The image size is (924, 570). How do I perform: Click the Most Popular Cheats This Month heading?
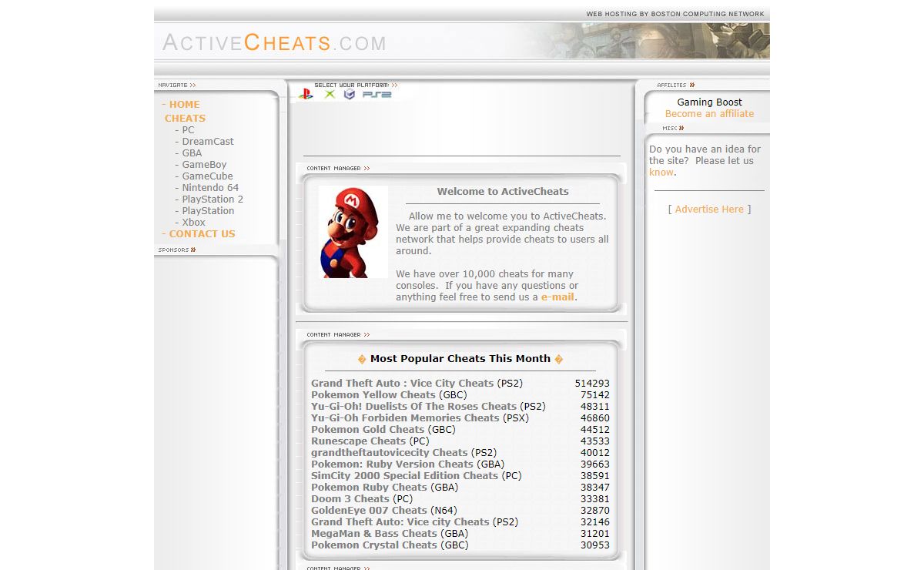[x=460, y=358]
